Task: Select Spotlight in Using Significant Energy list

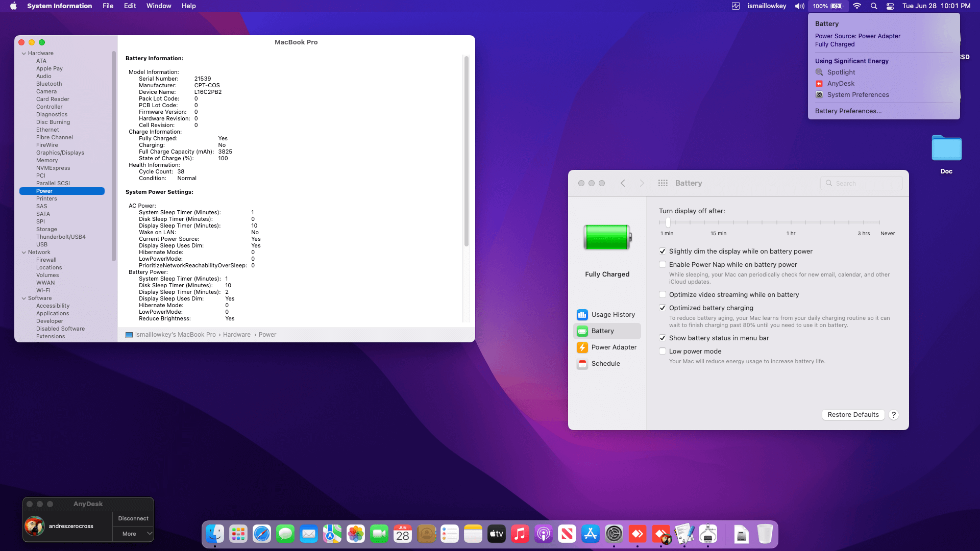Action: pyautogui.click(x=841, y=72)
